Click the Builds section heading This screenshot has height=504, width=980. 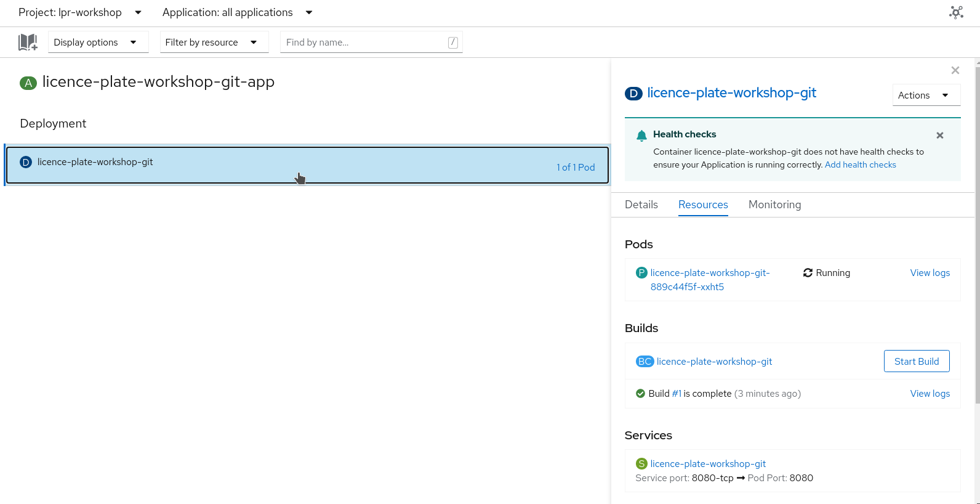click(641, 328)
